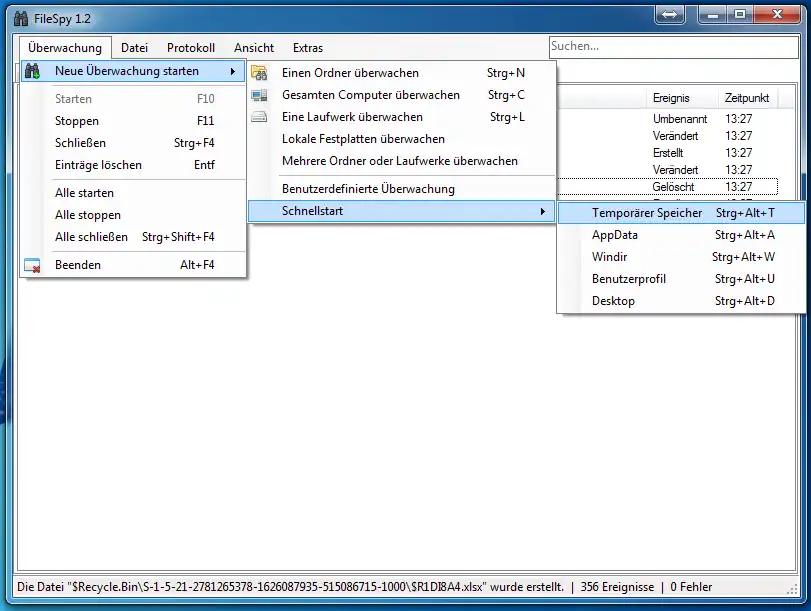Click the Zeitpunkt column header
The height and width of the screenshot is (611, 811).
click(747, 98)
